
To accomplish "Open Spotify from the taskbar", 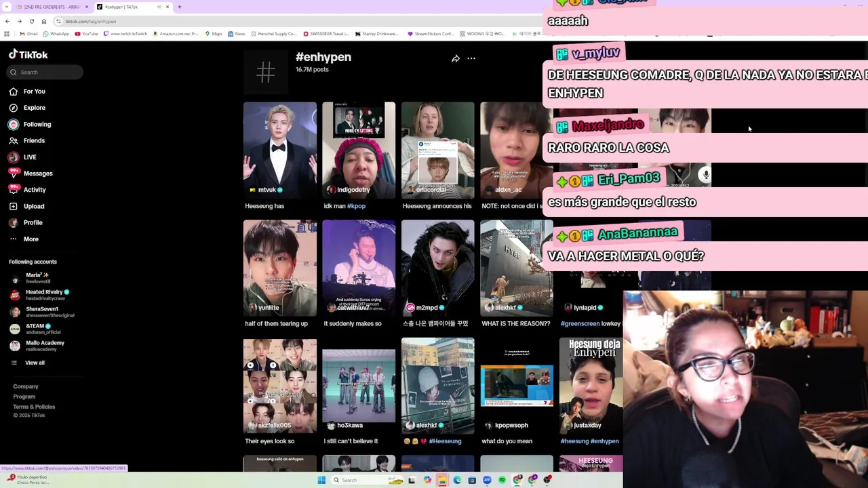I will [x=502, y=480].
